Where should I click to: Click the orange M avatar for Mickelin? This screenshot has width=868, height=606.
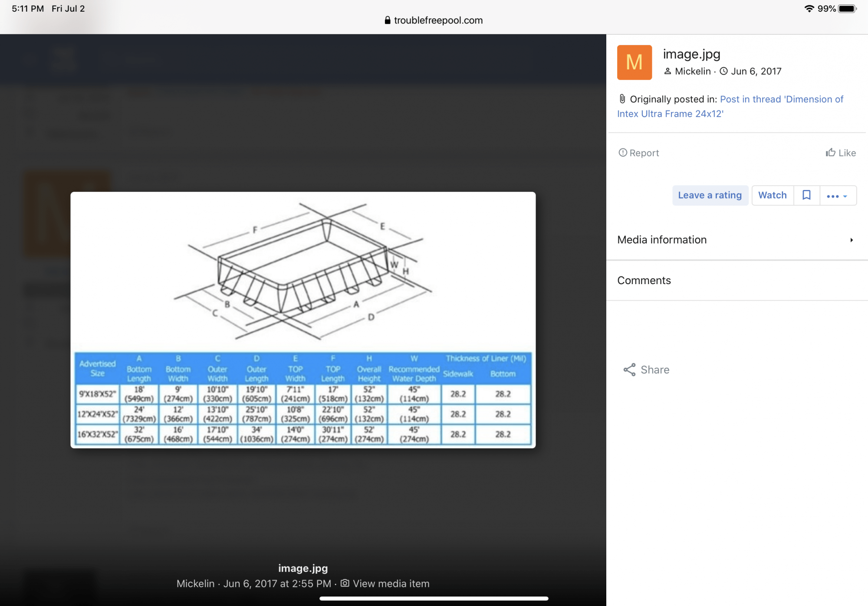pyautogui.click(x=634, y=62)
